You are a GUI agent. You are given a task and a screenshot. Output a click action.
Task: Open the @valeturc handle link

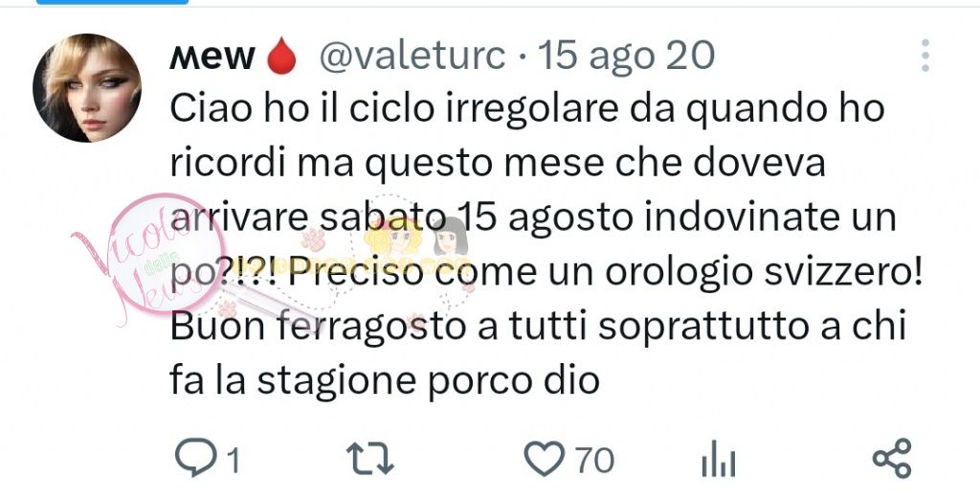click(412, 56)
